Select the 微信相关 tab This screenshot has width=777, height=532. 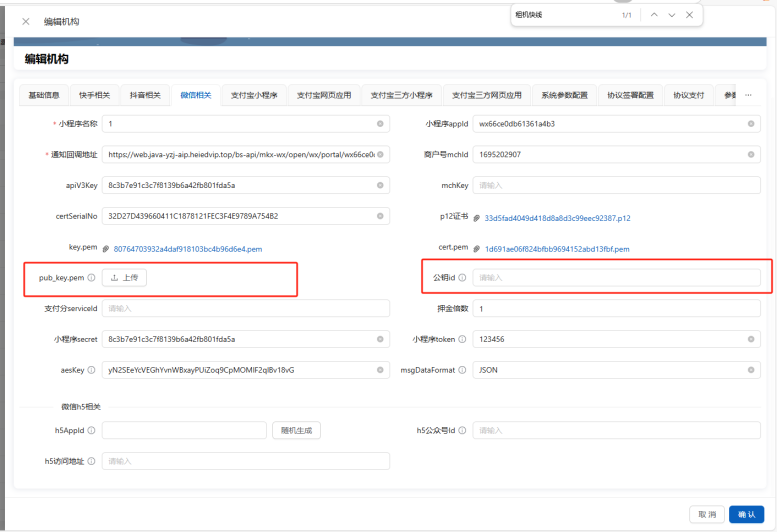[196, 95]
